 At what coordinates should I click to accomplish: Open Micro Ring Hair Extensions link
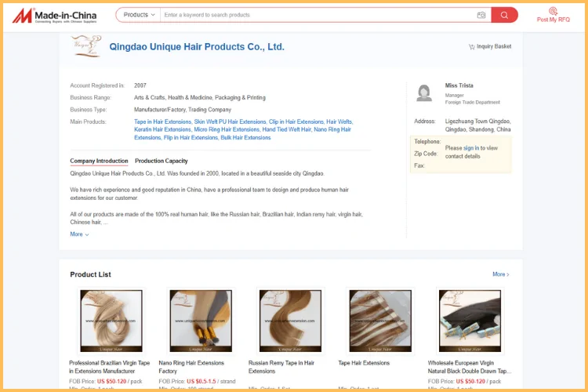coord(227,129)
